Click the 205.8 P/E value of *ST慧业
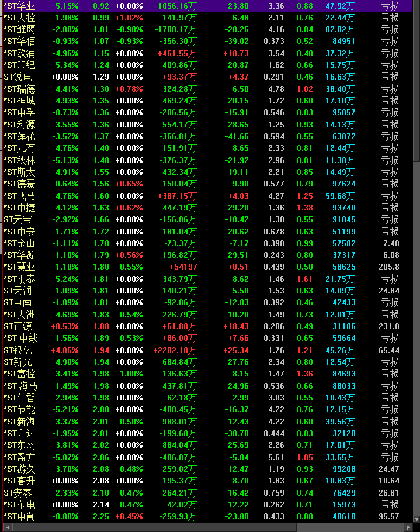420x532 pixels. pyautogui.click(x=389, y=267)
